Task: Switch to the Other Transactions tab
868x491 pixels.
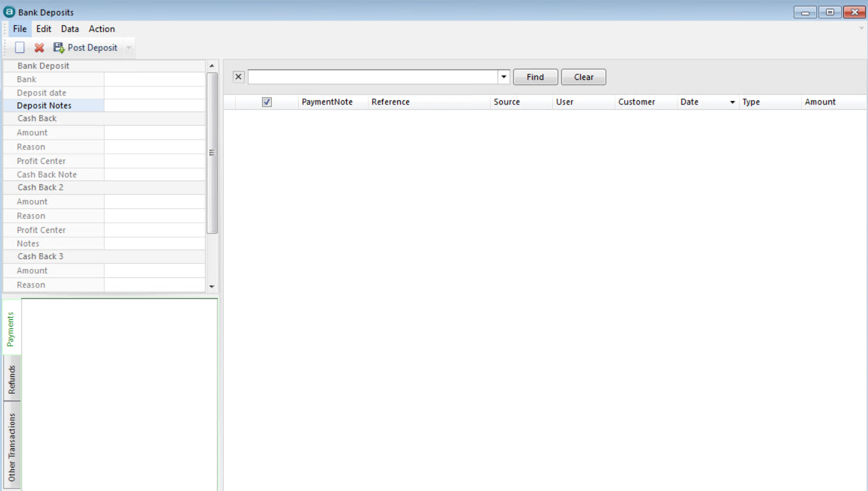Action: click(x=11, y=447)
